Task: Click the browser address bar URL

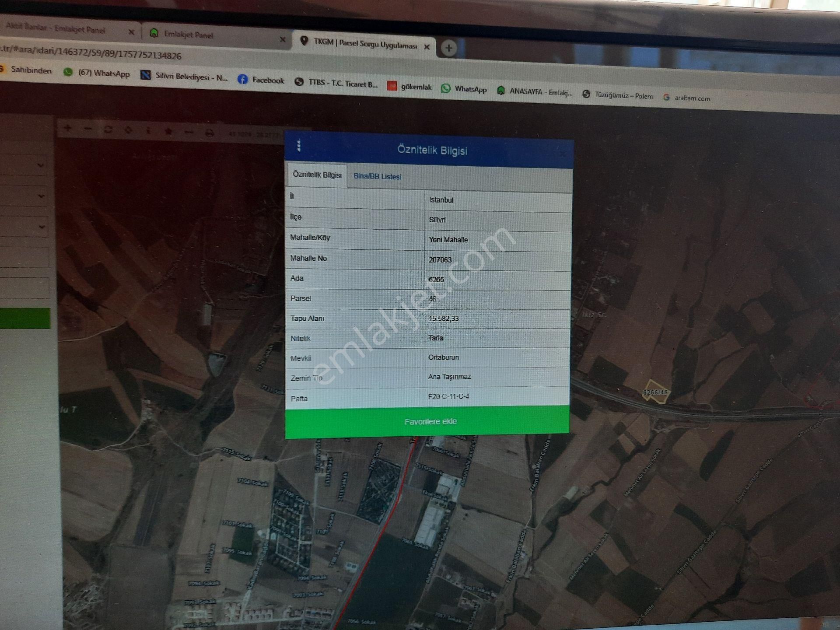Action: point(92,53)
